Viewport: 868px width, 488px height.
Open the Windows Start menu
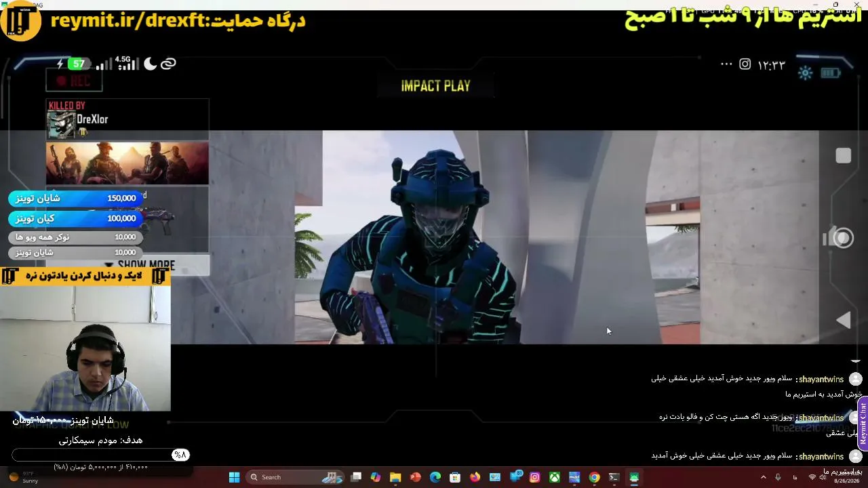(x=234, y=477)
